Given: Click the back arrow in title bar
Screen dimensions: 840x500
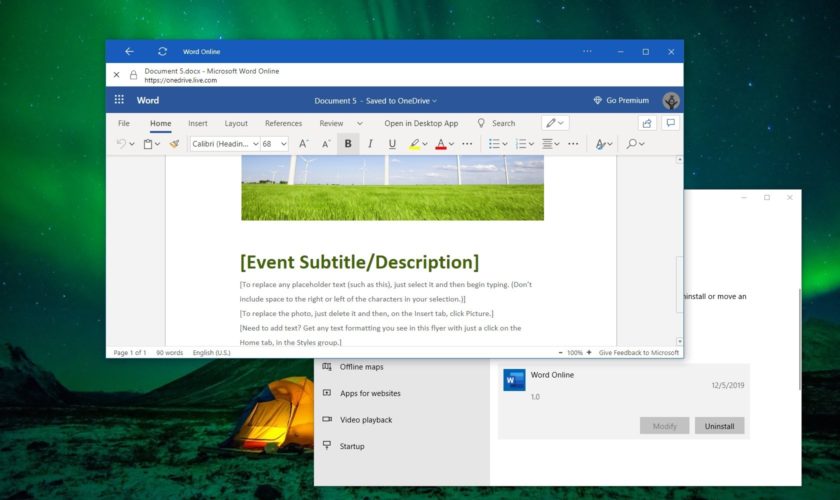Looking at the screenshot, I should [x=129, y=51].
